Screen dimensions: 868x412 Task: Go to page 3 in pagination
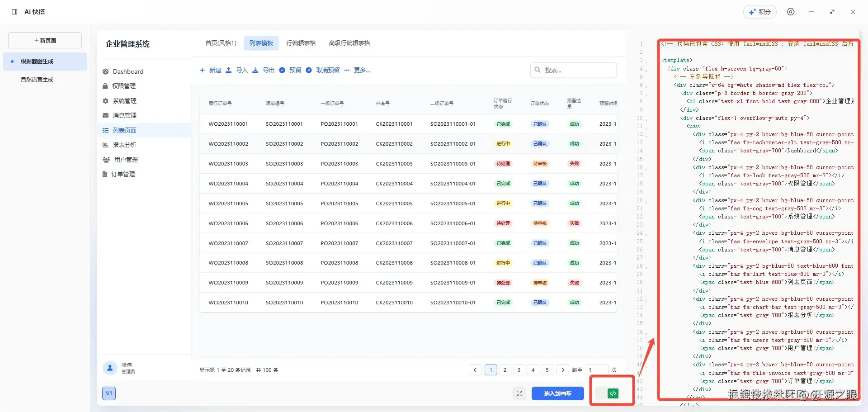point(519,370)
